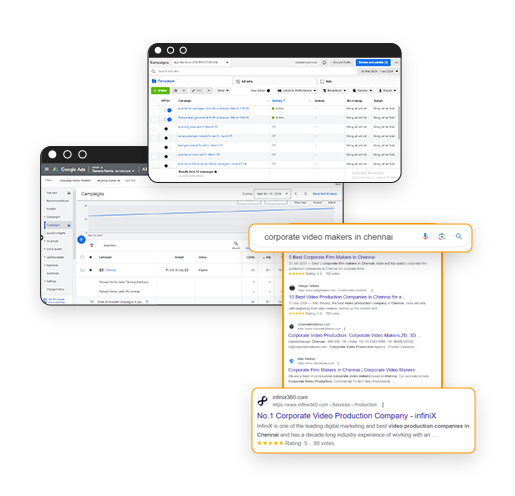Click the settings gear icon beside Discard Drafts
The height and width of the screenshot is (496, 515).
click(324, 63)
